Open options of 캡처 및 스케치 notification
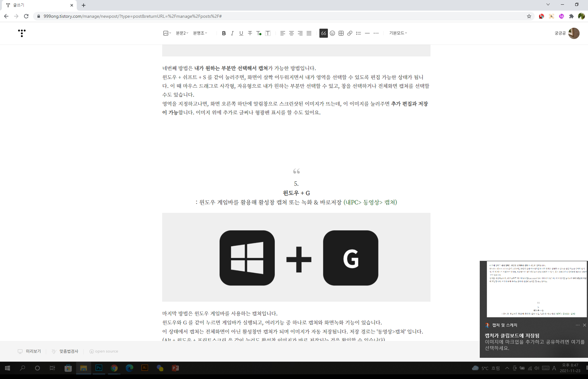The image size is (588, 379). point(578,325)
